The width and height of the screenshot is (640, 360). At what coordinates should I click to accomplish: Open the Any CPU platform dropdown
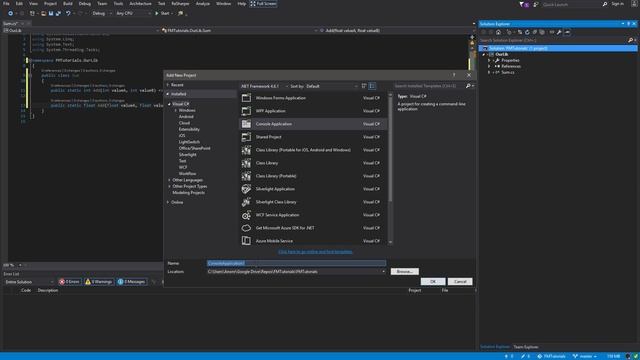(133, 13)
